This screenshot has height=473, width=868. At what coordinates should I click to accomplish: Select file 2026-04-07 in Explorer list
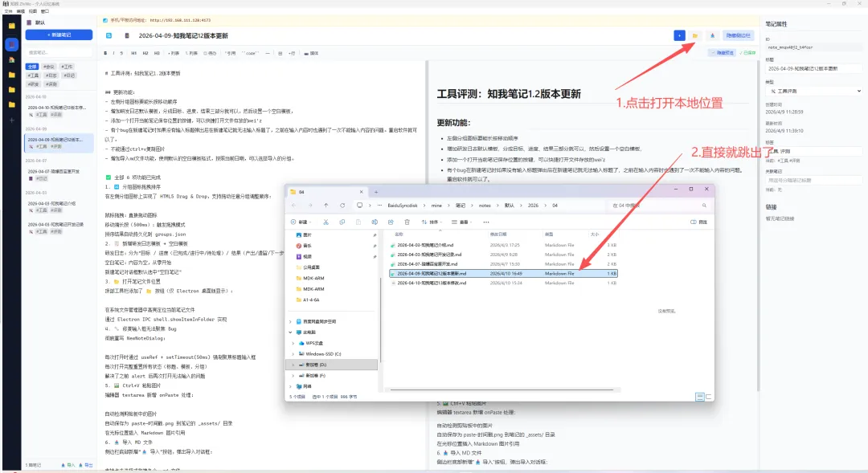(x=503, y=264)
